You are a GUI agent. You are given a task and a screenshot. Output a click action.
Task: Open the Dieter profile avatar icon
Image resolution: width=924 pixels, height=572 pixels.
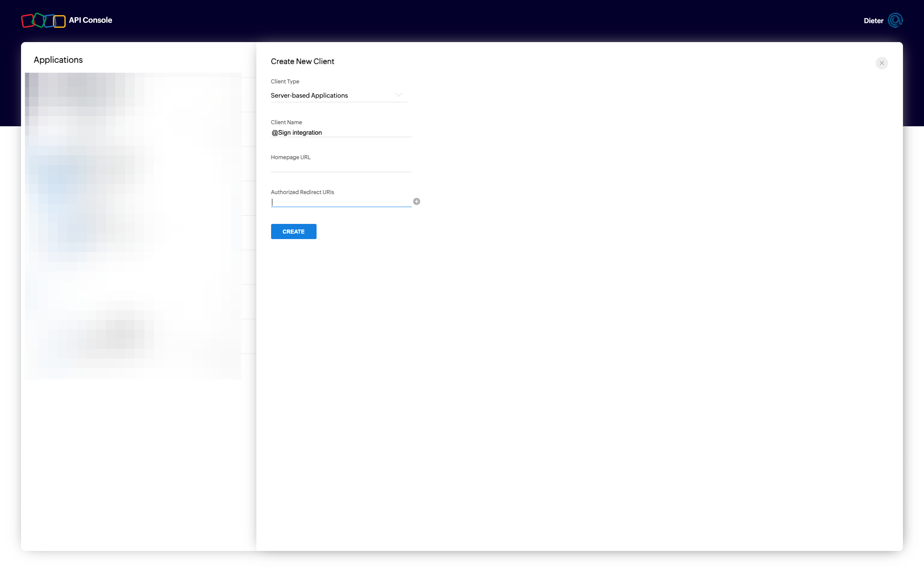895,20
